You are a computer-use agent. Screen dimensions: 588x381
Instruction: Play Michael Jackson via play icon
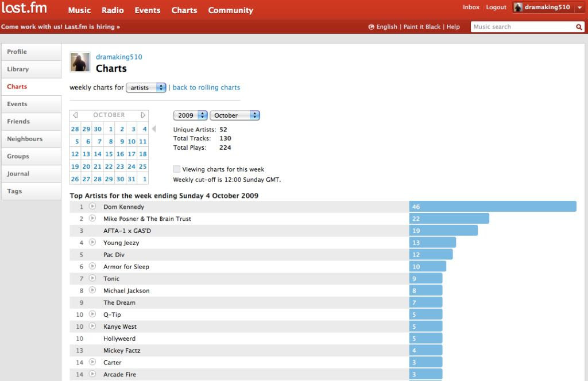(92, 290)
